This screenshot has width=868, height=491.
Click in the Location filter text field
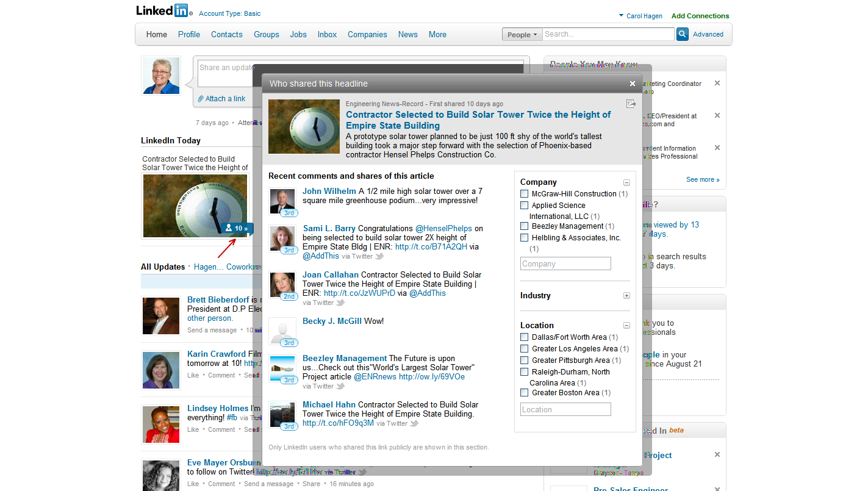click(565, 410)
